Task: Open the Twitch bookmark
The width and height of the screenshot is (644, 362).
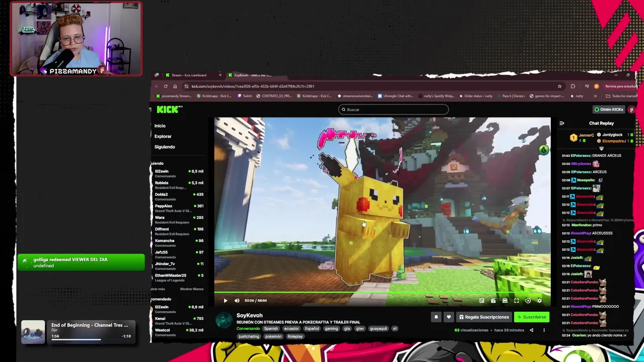Action: pos(245,96)
